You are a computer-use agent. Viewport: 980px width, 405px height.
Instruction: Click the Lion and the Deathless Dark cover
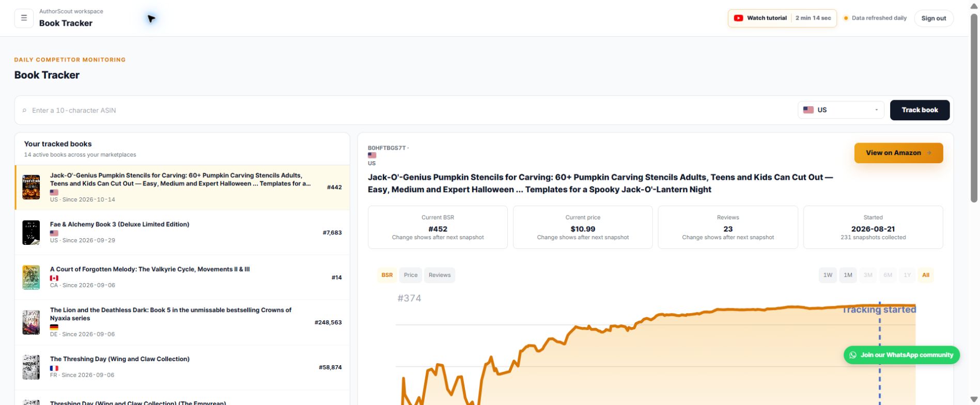point(31,322)
